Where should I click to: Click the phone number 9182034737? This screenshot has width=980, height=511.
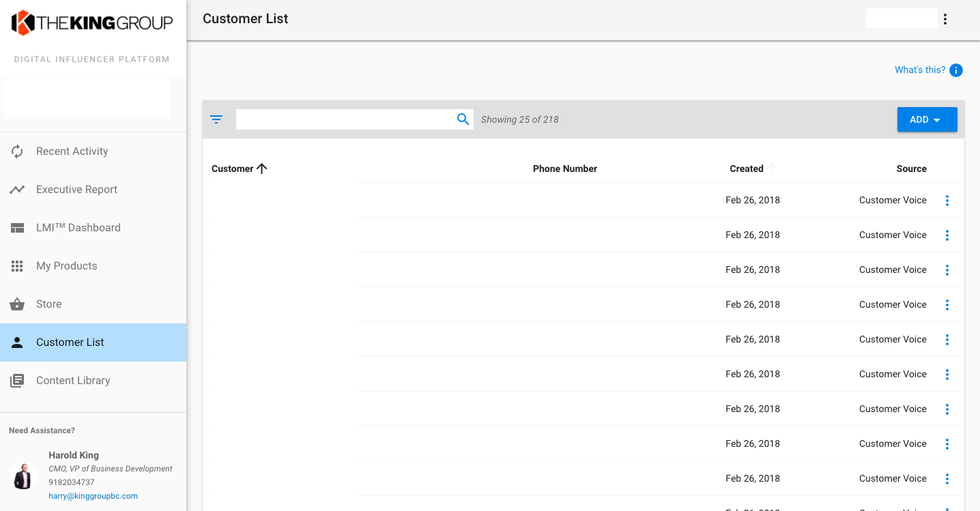click(72, 482)
